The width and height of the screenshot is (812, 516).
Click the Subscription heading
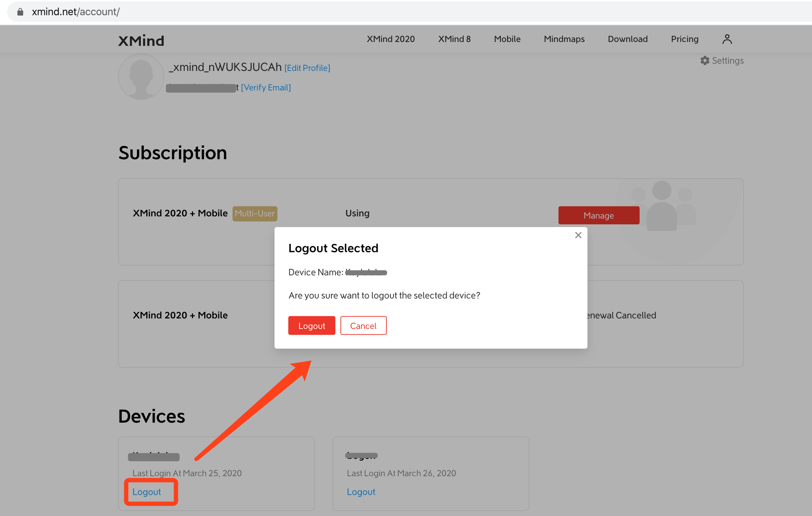(173, 153)
